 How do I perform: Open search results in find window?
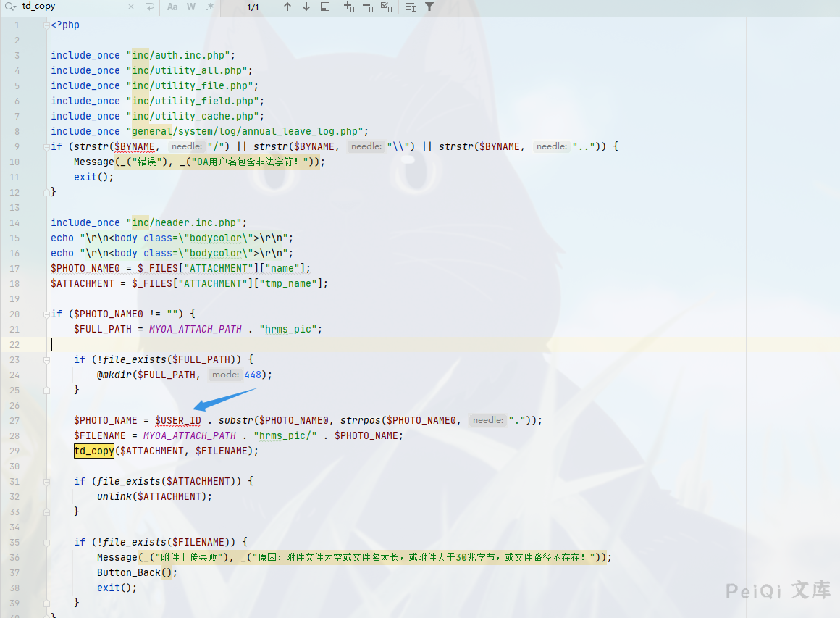(x=325, y=7)
